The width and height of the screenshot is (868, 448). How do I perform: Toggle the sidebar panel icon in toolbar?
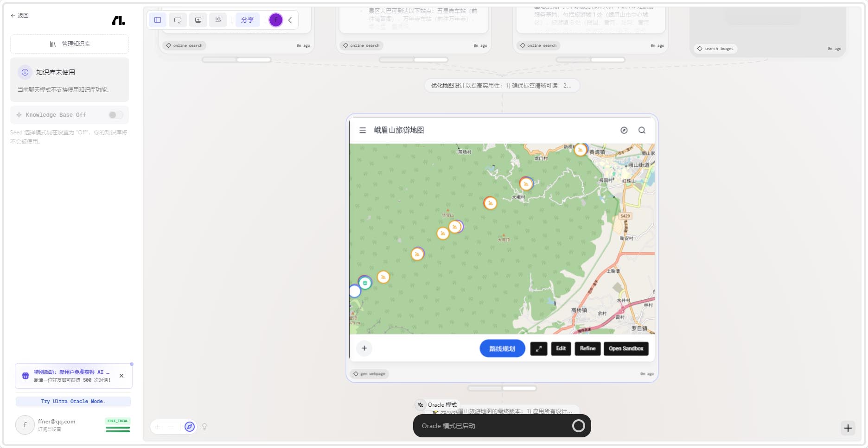point(158,20)
